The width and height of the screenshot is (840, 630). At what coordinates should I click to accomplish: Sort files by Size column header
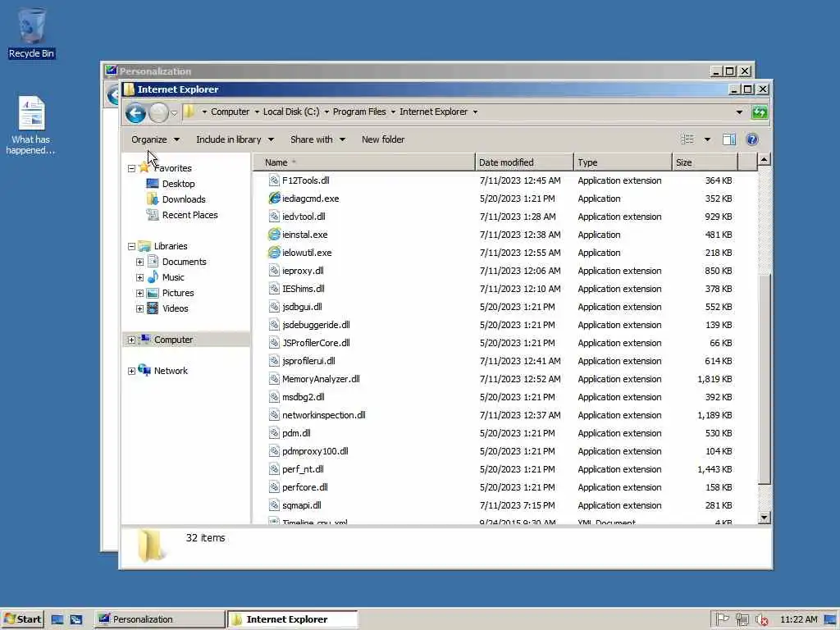pos(705,162)
